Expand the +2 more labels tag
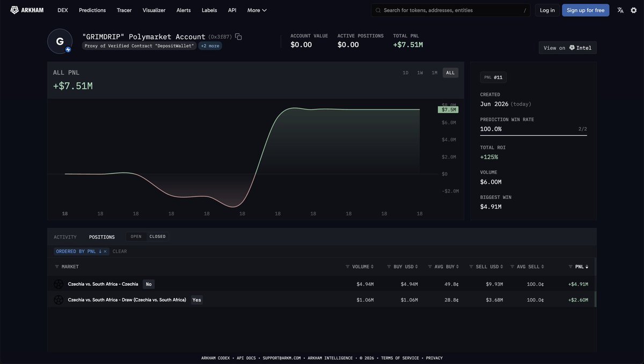Screen dimensions: 644x364 pos(210,46)
